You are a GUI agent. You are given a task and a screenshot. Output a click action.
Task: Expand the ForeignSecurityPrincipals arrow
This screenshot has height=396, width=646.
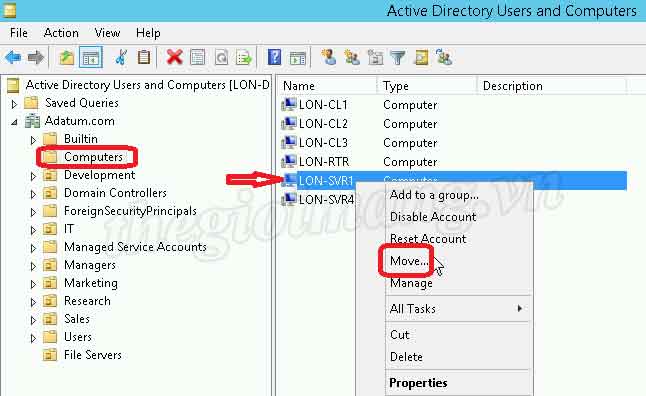(x=33, y=212)
